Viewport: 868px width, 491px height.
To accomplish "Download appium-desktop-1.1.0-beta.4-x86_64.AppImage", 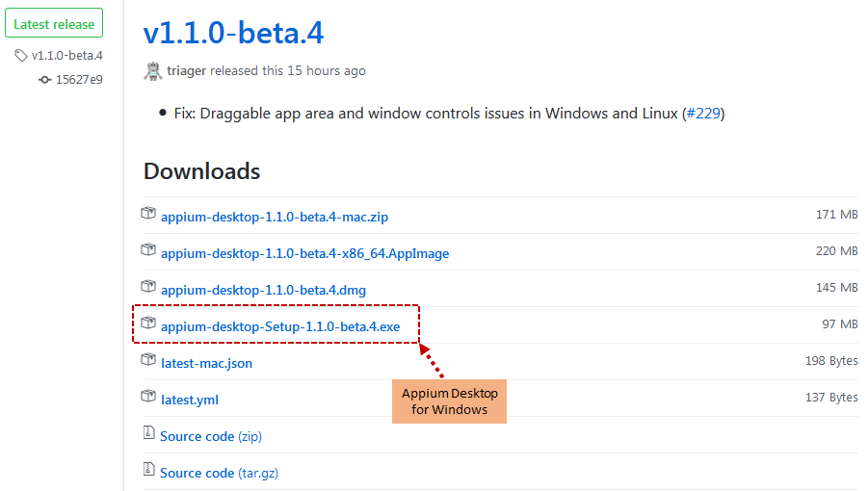I will [305, 253].
